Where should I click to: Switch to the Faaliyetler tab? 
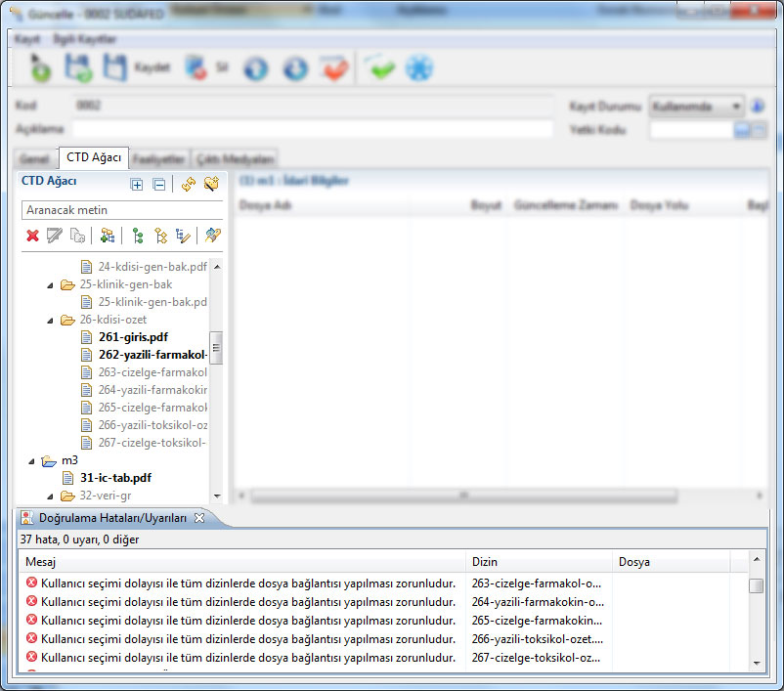point(158,158)
